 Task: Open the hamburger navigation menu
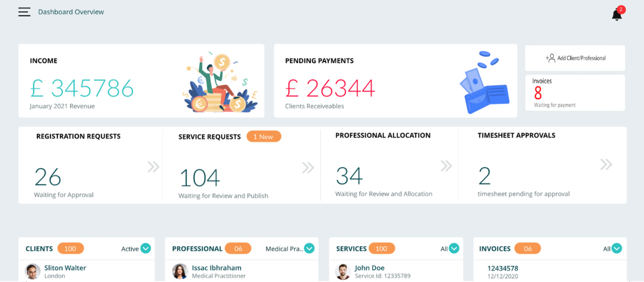[x=24, y=12]
